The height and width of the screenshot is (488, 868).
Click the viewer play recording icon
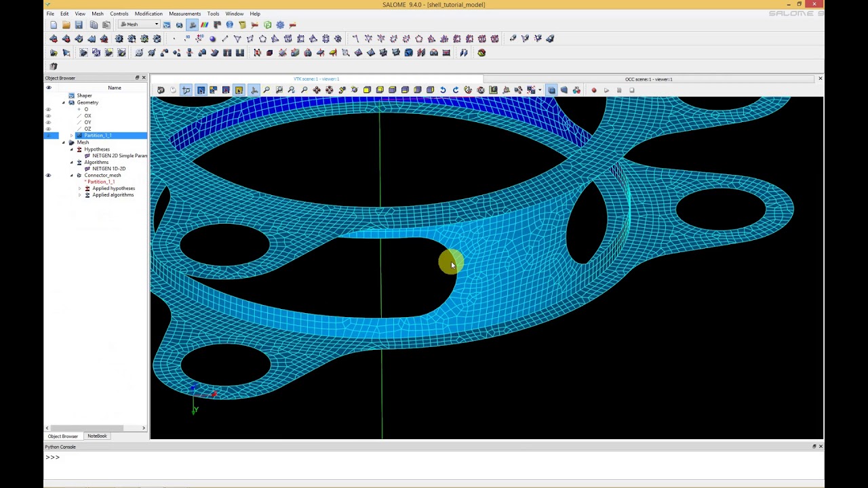(606, 90)
